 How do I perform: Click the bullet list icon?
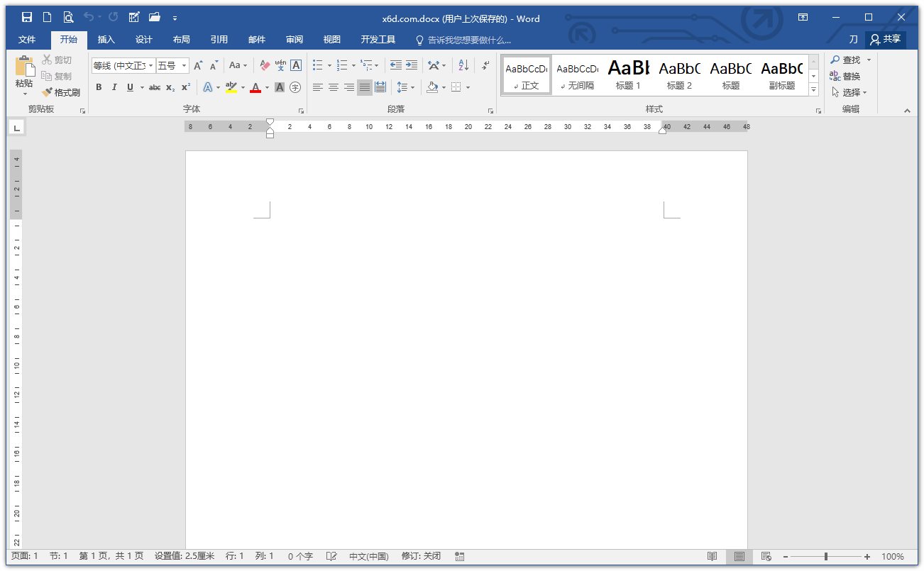click(x=318, y=65)
